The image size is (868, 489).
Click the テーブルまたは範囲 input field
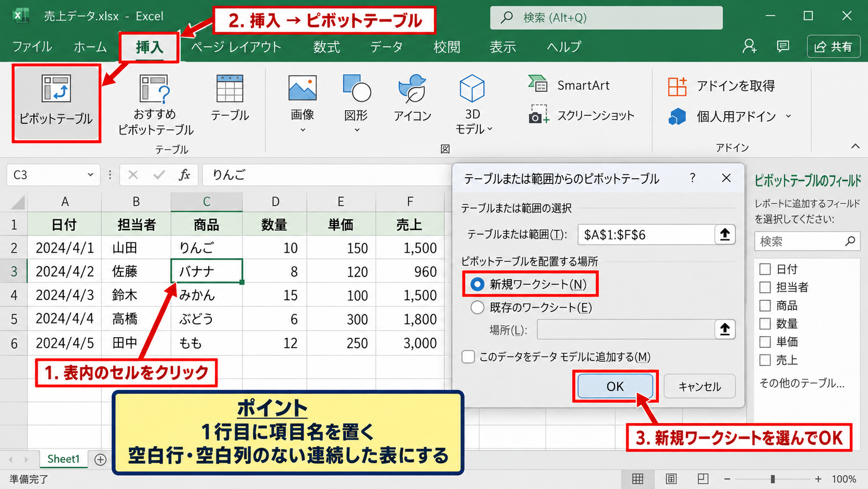point(646,235)
